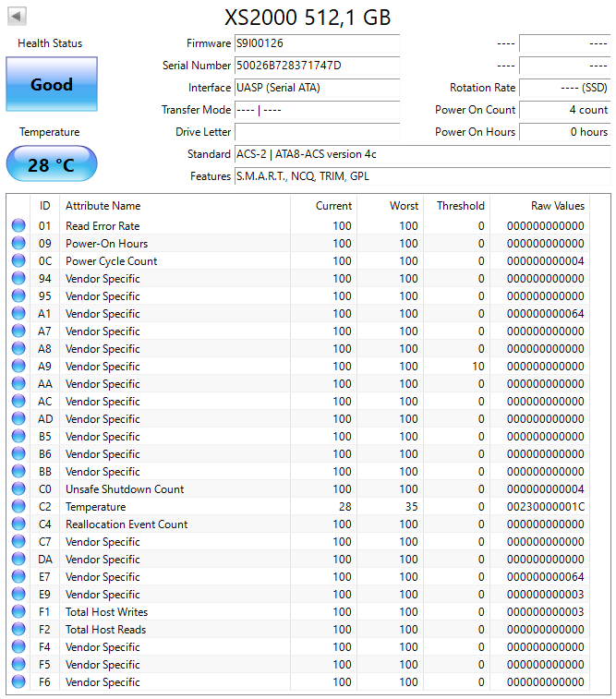Viewport: 616px width, 699px height.
Task: Click the ID column header
Action: pyautogui.click(x=44, y=206)
